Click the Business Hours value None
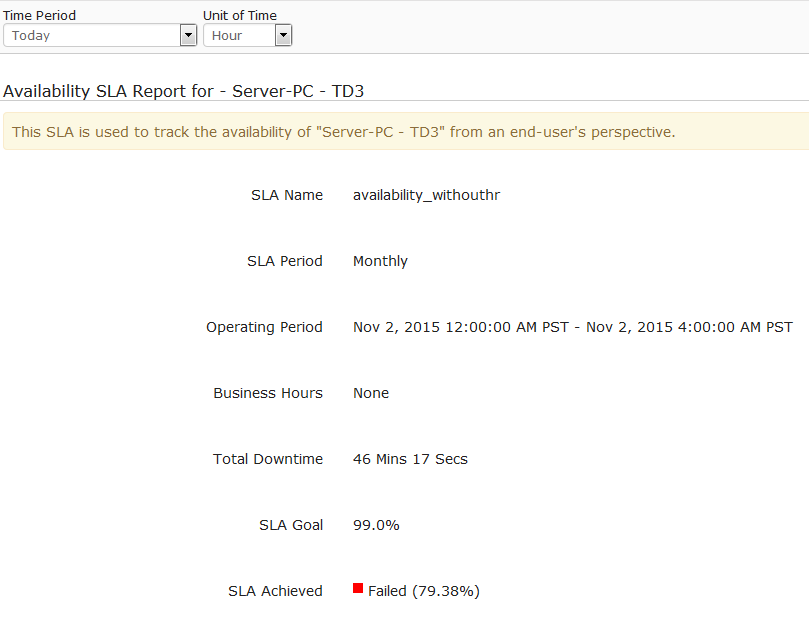 pyautogui.click(x=371, y=393)
